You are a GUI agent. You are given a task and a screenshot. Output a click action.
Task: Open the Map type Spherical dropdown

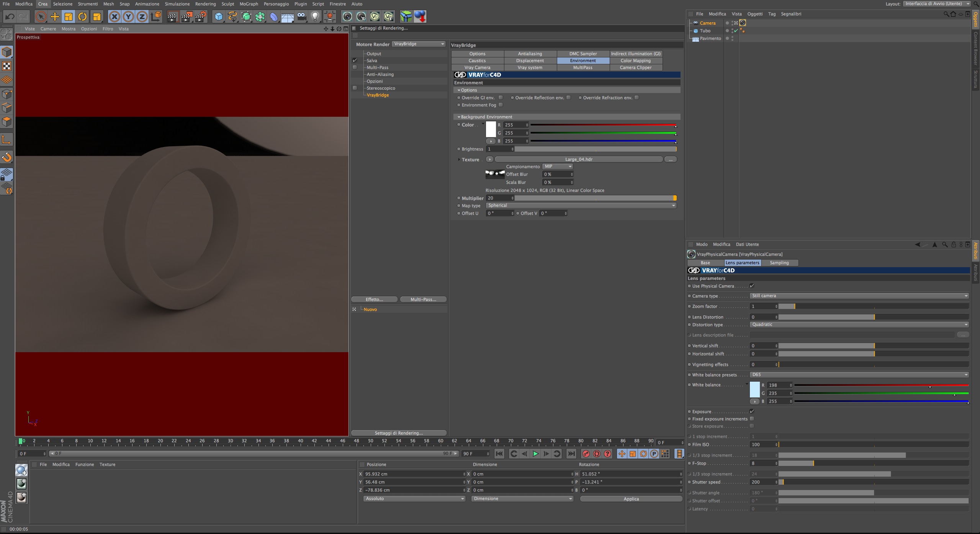tap(581, 206)
